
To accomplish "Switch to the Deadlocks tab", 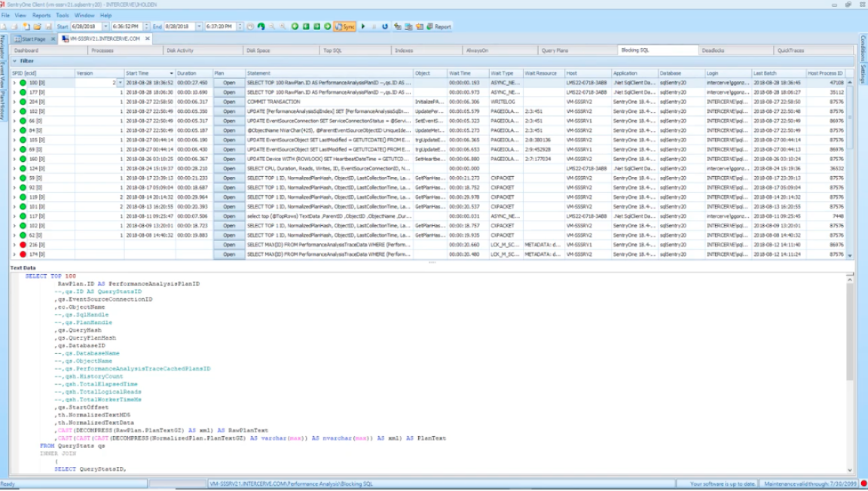I will coord(713,50).
